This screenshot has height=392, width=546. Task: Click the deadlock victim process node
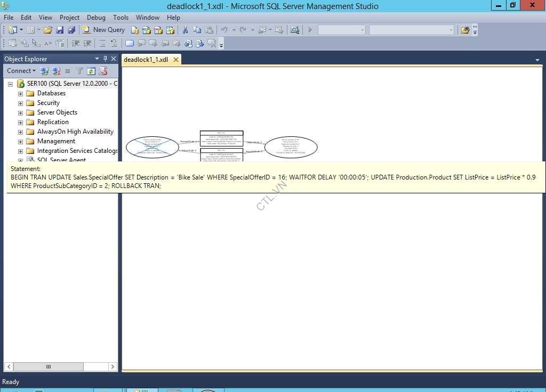click(152, 147)
